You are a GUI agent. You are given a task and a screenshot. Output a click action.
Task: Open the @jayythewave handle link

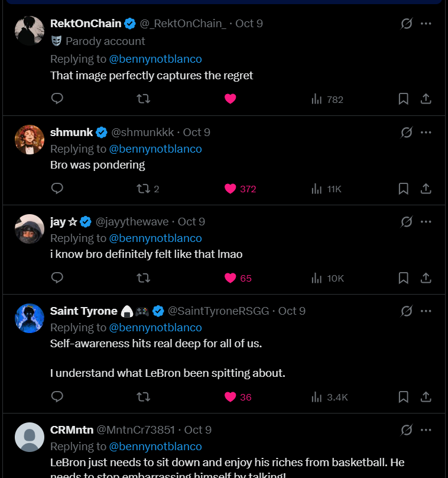pyautogui.click(x=133, y=222)
